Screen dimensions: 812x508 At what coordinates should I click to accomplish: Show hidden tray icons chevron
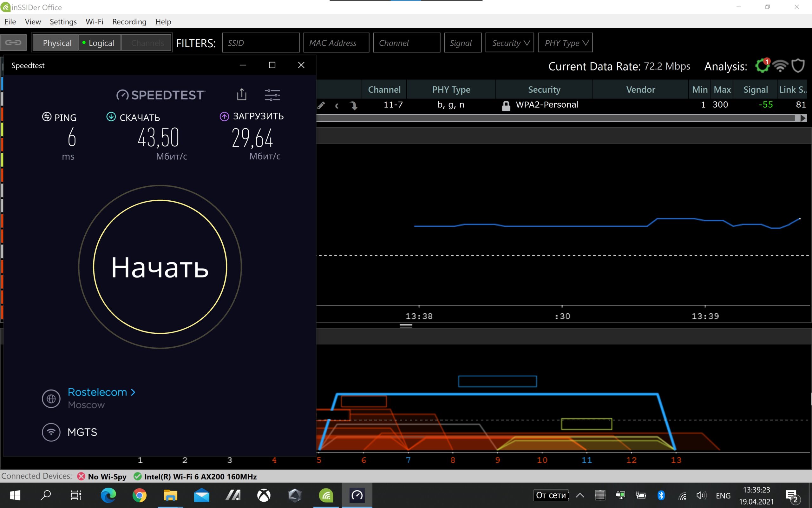pos(580,495)
